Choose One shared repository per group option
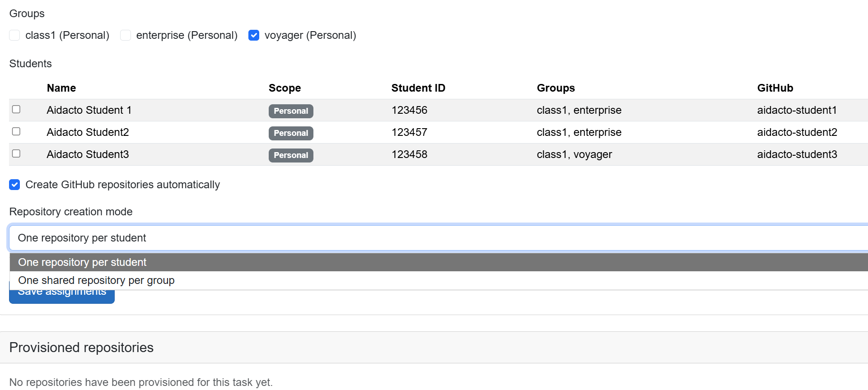The image size is (868, 390). pos(439,280)
